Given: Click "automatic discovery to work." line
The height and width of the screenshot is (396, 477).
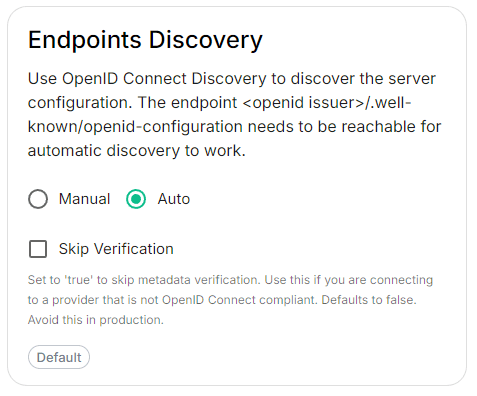Looking at the screenshot, I should tap(137, 151).
